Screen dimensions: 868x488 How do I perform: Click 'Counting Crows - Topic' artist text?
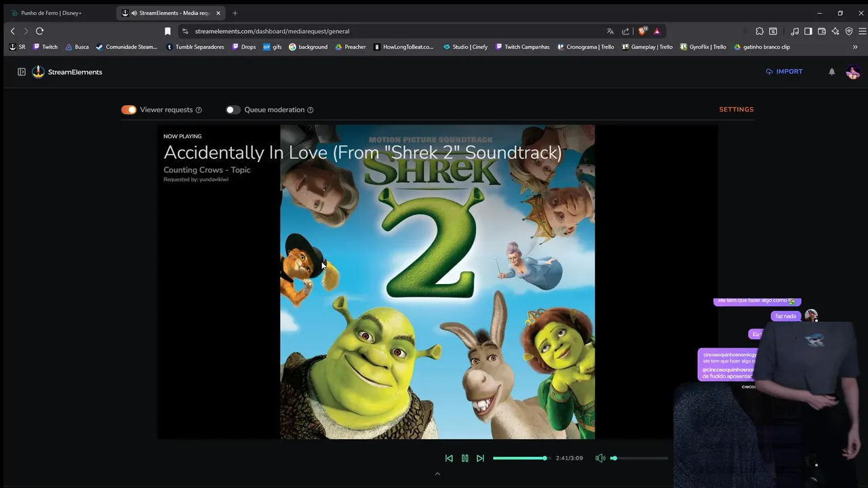click(207, 170)
